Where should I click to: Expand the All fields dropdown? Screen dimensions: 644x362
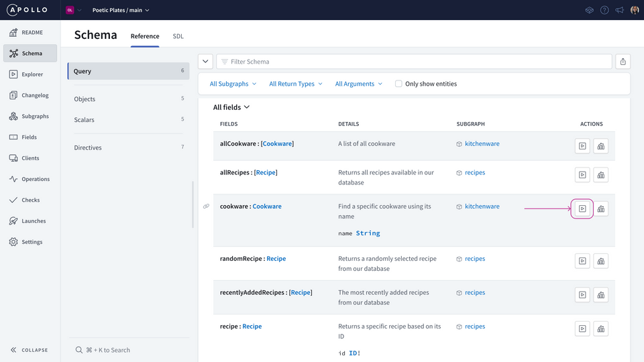(231, 107)
